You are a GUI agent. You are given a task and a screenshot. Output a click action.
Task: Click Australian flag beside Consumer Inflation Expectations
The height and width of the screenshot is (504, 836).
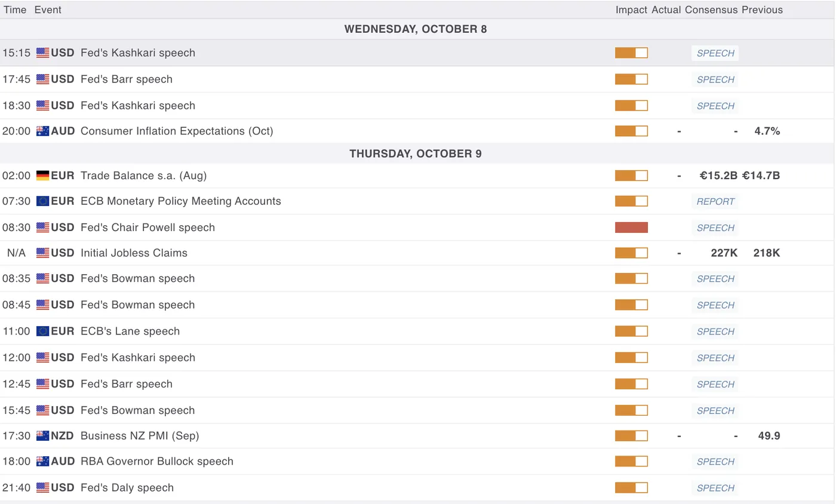click(42, 131)
